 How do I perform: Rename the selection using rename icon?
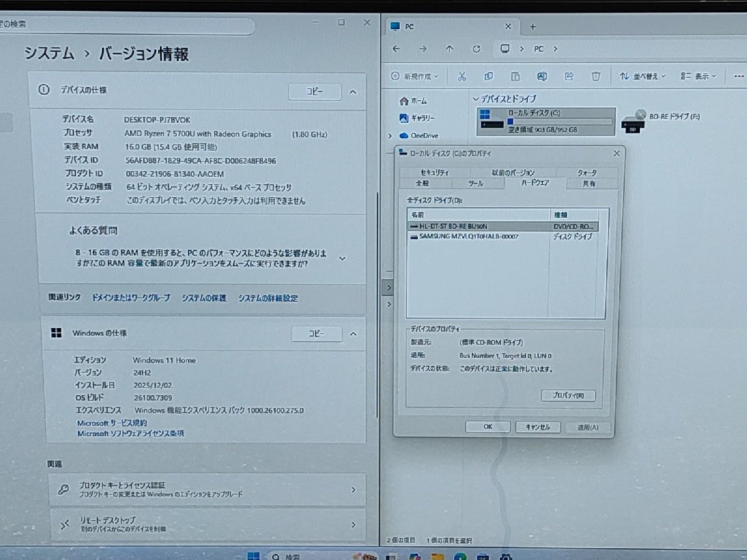point(542,75)
